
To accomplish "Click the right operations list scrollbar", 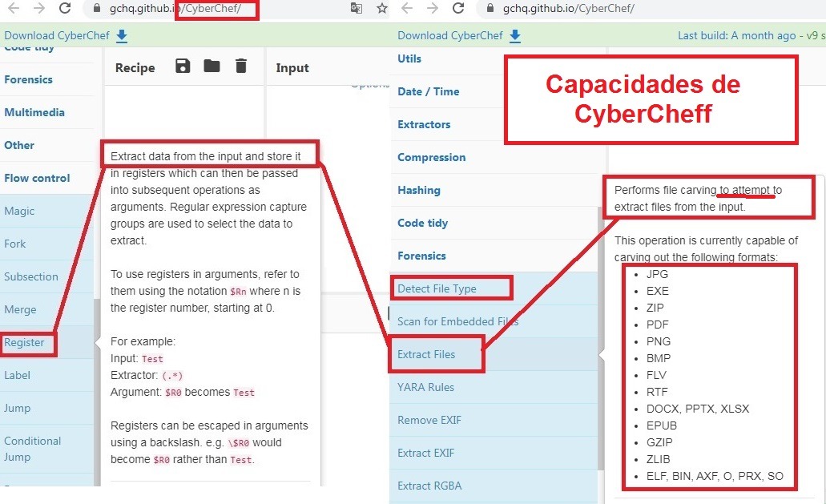I will pyautogui.click(x=601, y=337).
